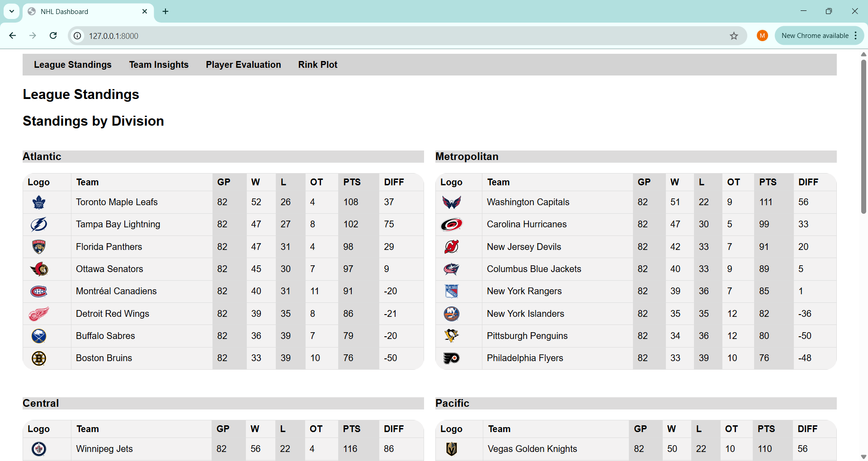Select the NHL Dashboard browser tab

coord(88,12)
